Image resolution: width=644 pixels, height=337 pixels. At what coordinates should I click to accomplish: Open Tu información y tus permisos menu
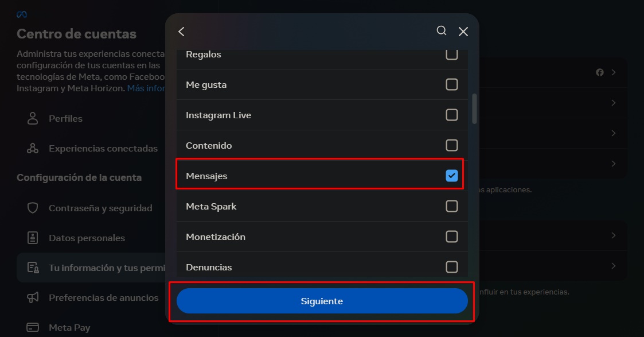tap(91, 268)
